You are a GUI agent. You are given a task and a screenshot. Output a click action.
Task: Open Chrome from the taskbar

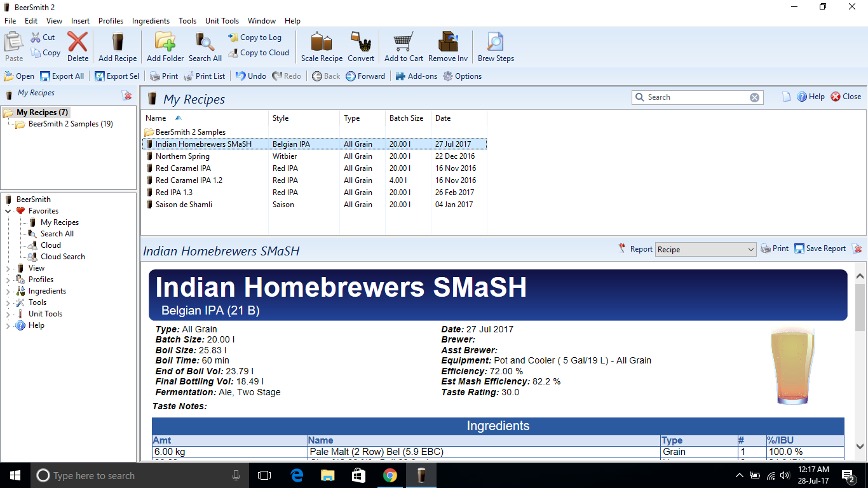pos(390,475)
